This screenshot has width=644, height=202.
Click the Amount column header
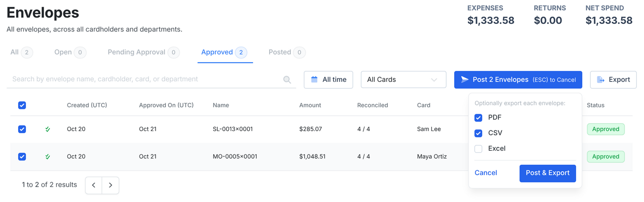310,105
